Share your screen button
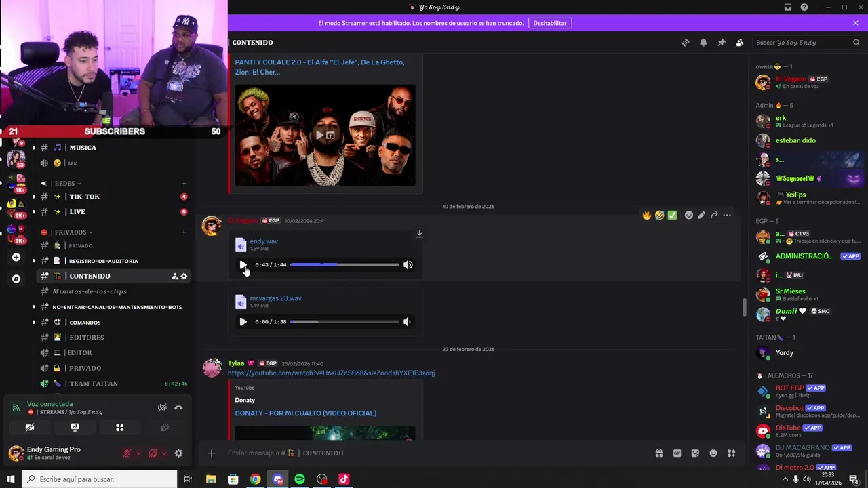 [x=75, y=428]
